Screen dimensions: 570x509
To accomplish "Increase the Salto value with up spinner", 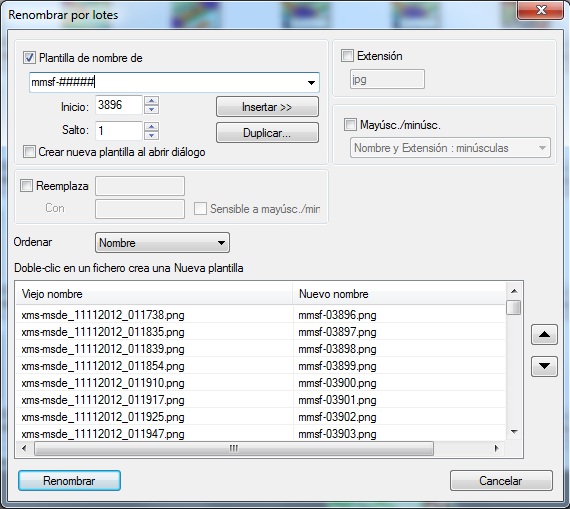I will [x=152, y=126].
